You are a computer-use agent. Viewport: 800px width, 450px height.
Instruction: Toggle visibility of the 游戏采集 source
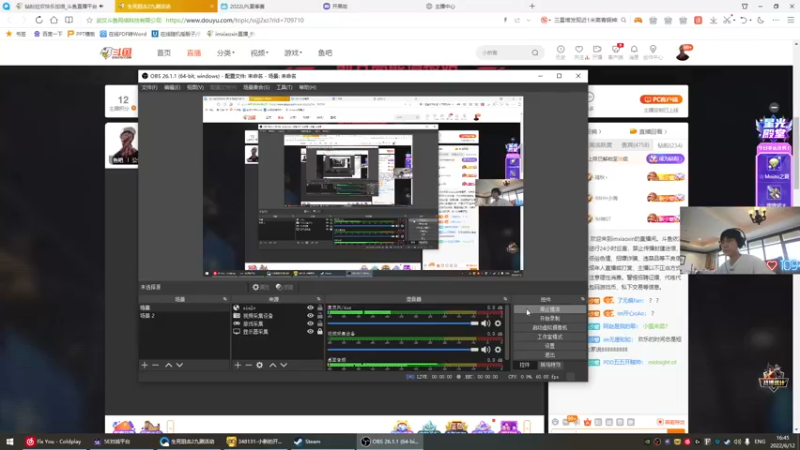tap(310, 323)
